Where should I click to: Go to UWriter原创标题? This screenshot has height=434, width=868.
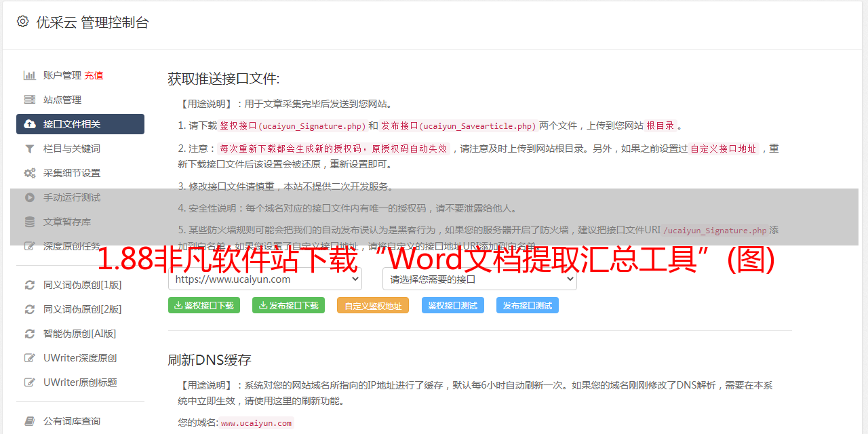pyautogui.click(x=80, y=382)
